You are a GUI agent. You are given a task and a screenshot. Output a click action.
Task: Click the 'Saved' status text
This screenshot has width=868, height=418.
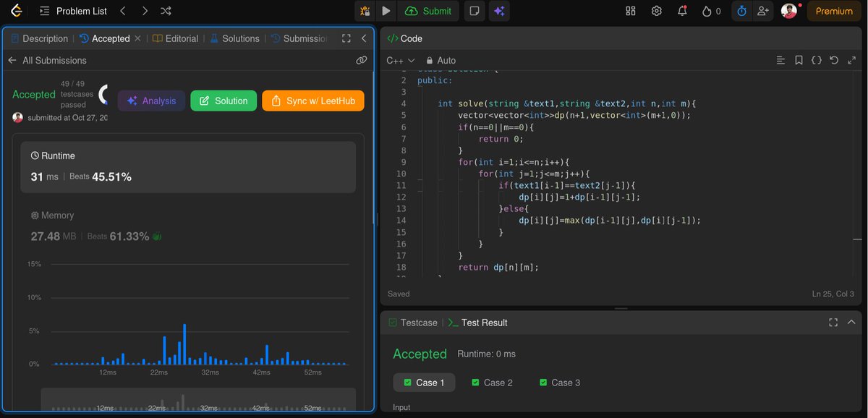click(399, 294)
